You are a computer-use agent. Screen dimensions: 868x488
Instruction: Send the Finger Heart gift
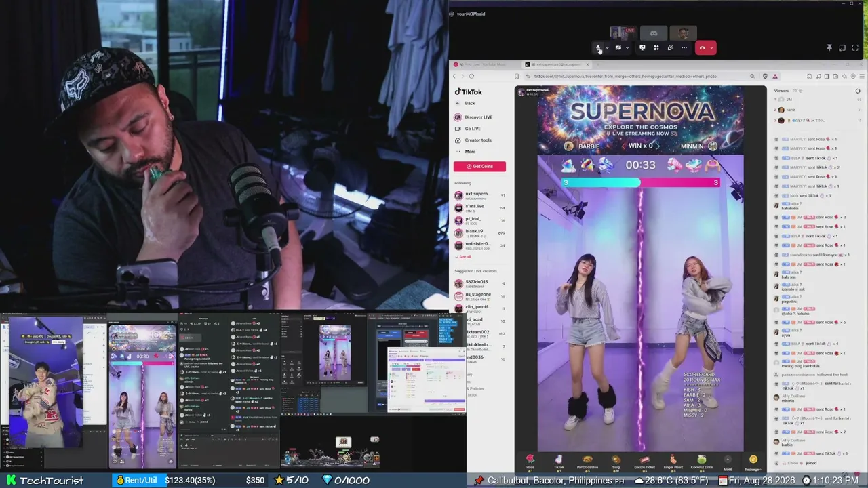pos(673,462)
